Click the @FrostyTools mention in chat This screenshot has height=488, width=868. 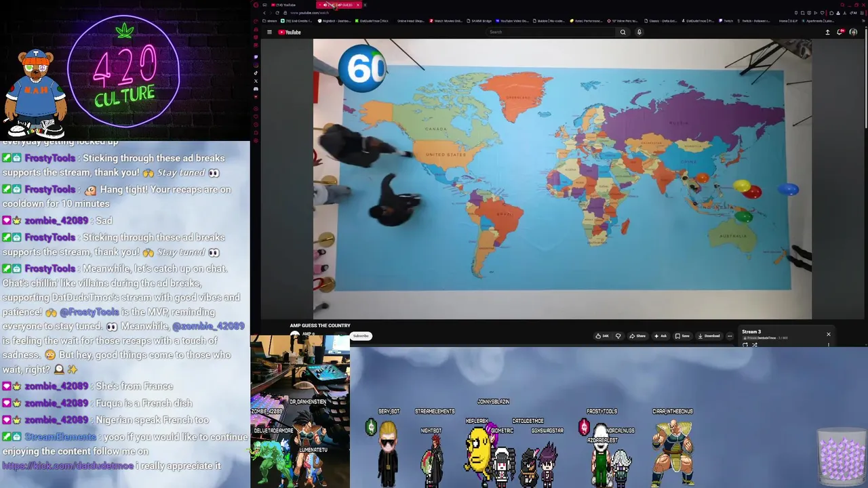point(89,312)
